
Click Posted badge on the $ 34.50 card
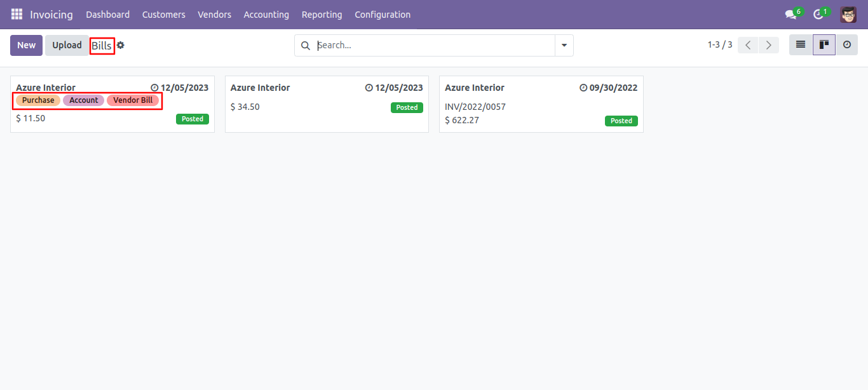(x=407, y=107)
